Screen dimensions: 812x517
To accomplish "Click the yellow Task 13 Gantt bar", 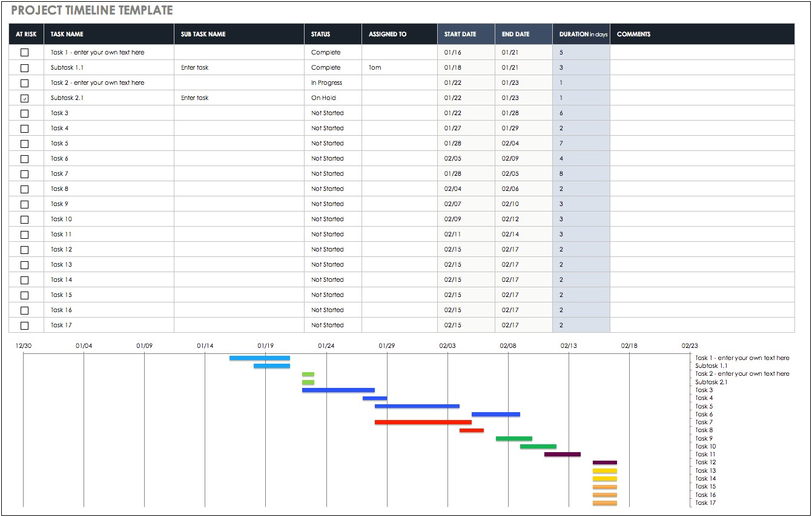I will (x=605, y=470).
